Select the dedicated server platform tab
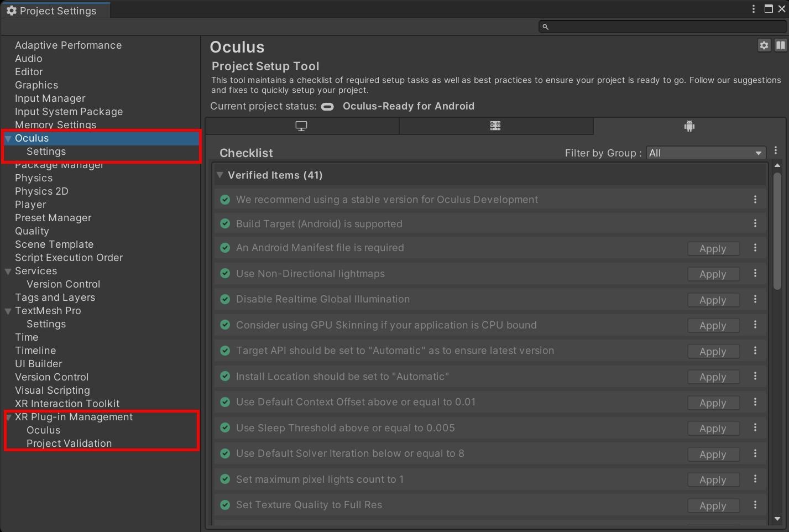The height and width of the screenshot is (532, 789). pyautogui.click(x=495, y=126)
